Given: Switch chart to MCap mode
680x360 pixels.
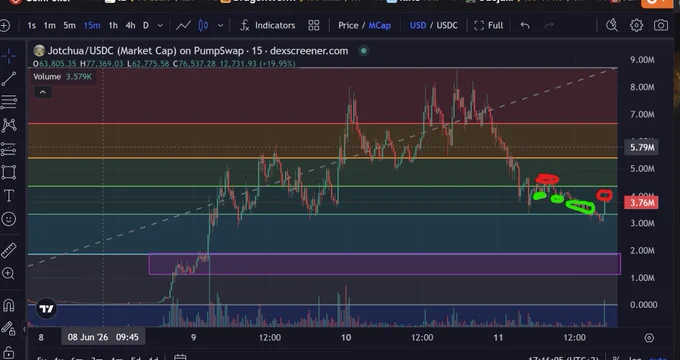Looking at the screenshot, I should tap(379, 26).
